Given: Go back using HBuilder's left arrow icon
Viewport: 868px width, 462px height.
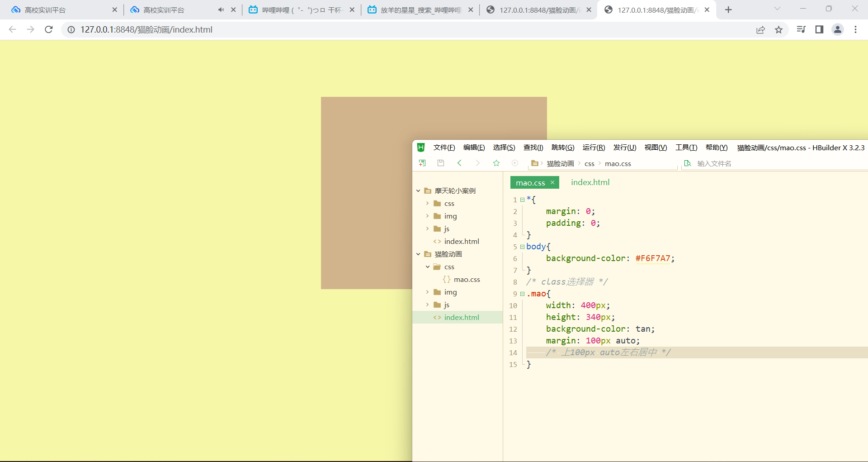Looking at the screenshot, I should [459, 163].
